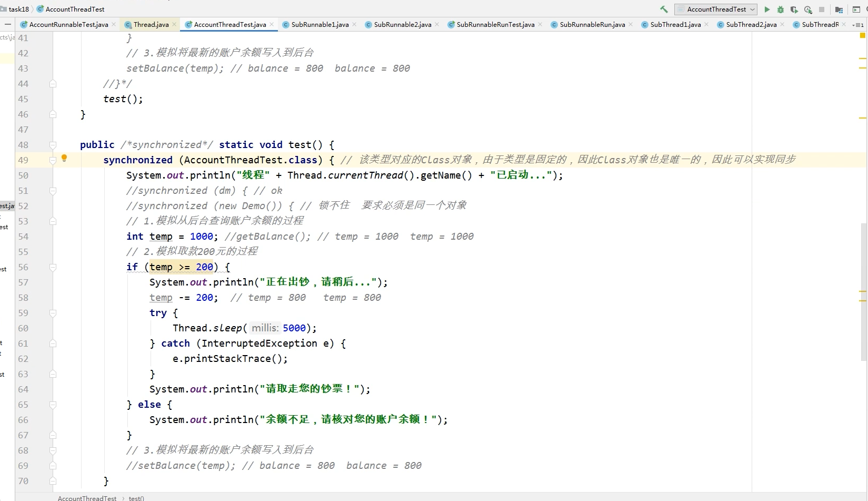Close the SubRunnable2.java tab
Screen dimensions: 868x501
click(437, 24)
